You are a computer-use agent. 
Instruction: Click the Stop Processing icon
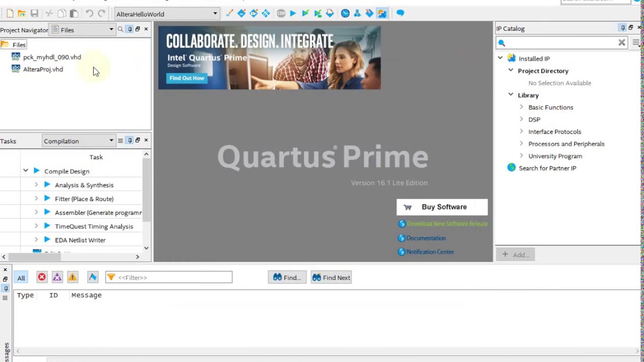[281, 14]
